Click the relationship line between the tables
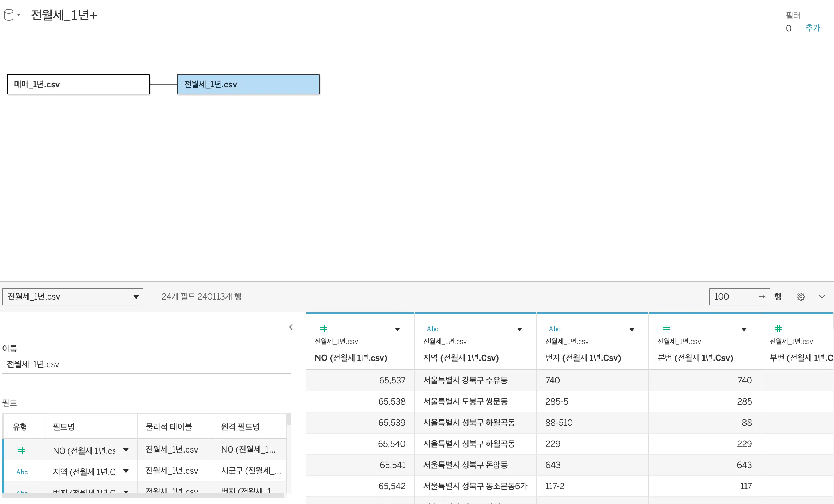The width and height of the screenshot is (834, 504). pos(163,84)
